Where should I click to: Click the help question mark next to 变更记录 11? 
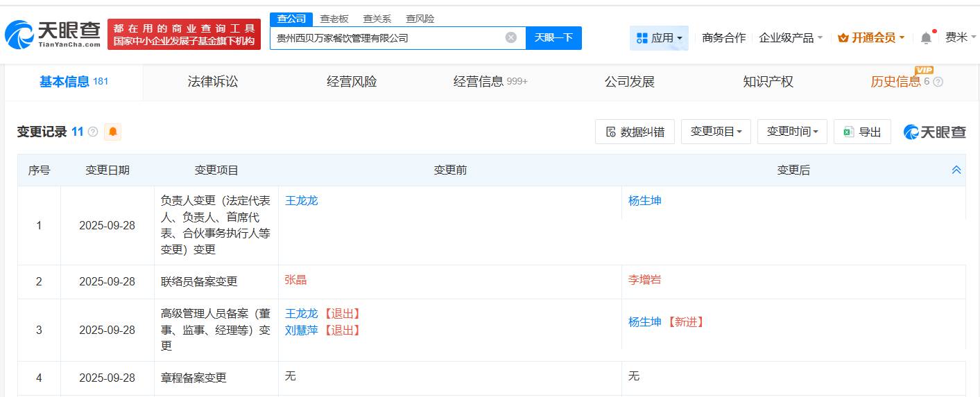tap(93, 132)
